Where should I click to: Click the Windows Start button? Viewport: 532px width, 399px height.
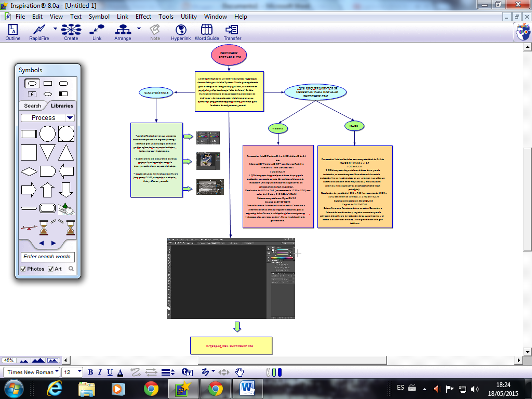14,389
